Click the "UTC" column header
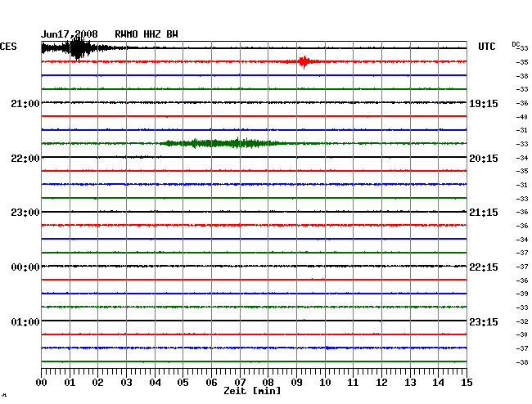This screenshot has width=532, height=404. (486, 47)
